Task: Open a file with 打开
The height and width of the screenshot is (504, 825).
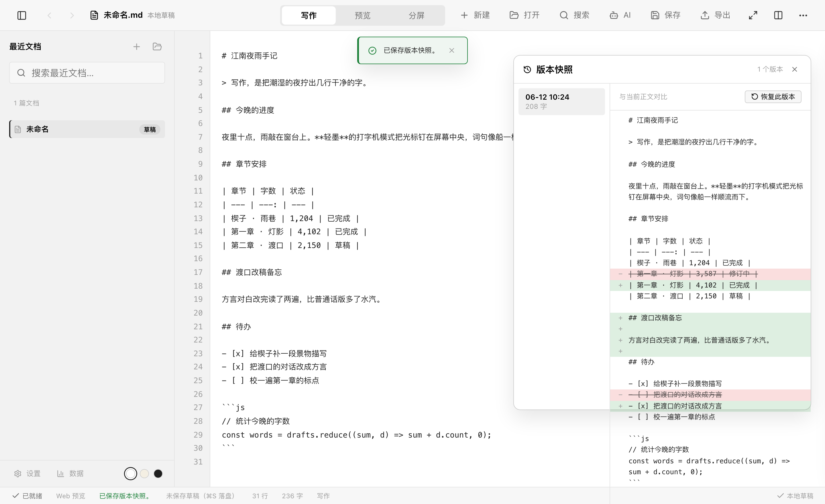Action: click(x=524, y=15)
